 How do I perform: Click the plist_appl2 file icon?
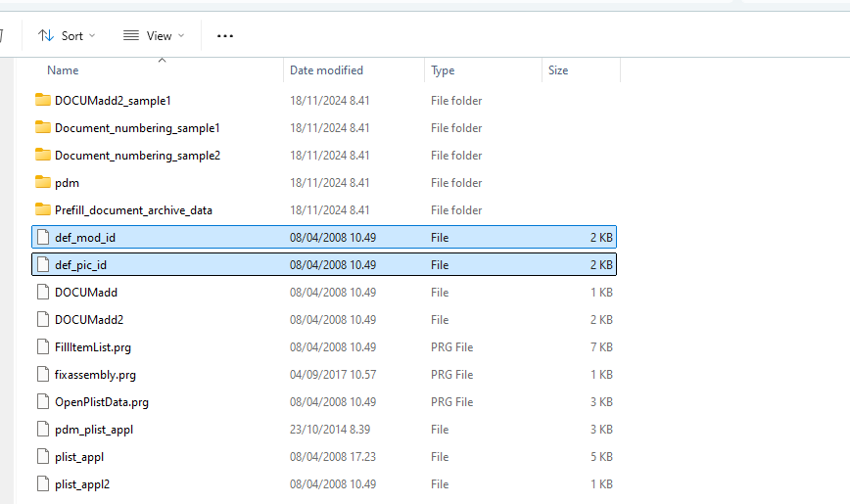pos(42,483)
